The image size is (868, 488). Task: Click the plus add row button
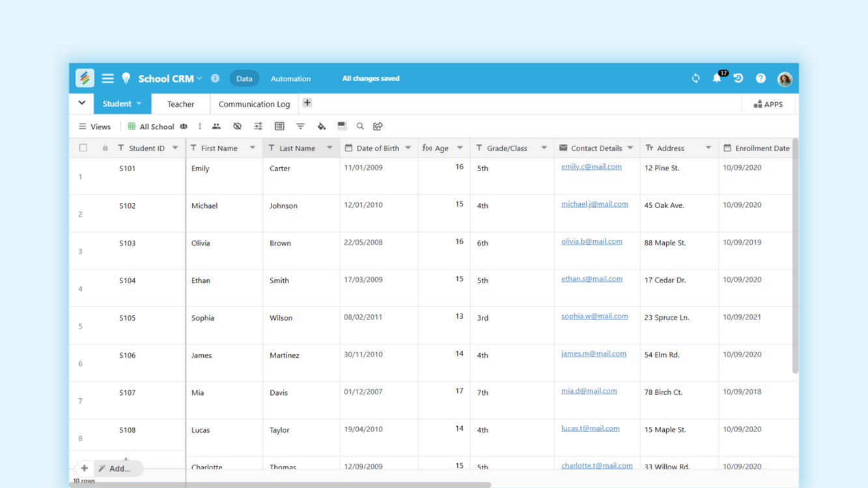pyautogui.click(x=84, y=468)
